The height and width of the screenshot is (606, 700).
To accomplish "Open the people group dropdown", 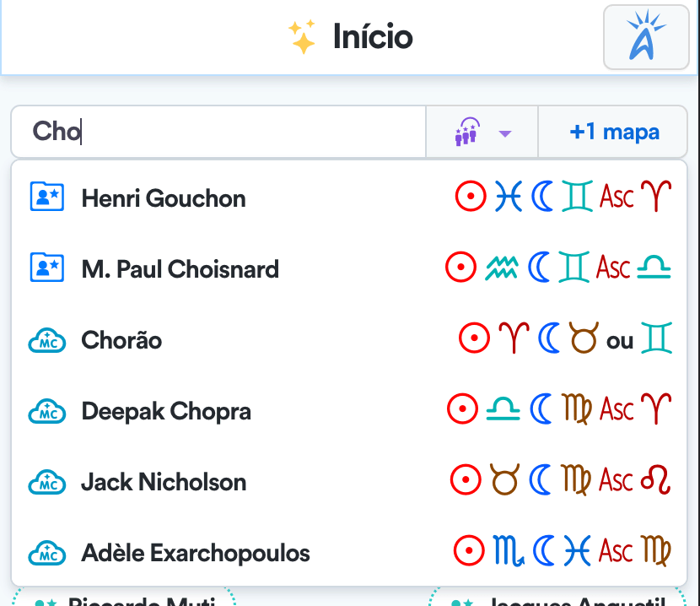I will (x=482, y=133).
